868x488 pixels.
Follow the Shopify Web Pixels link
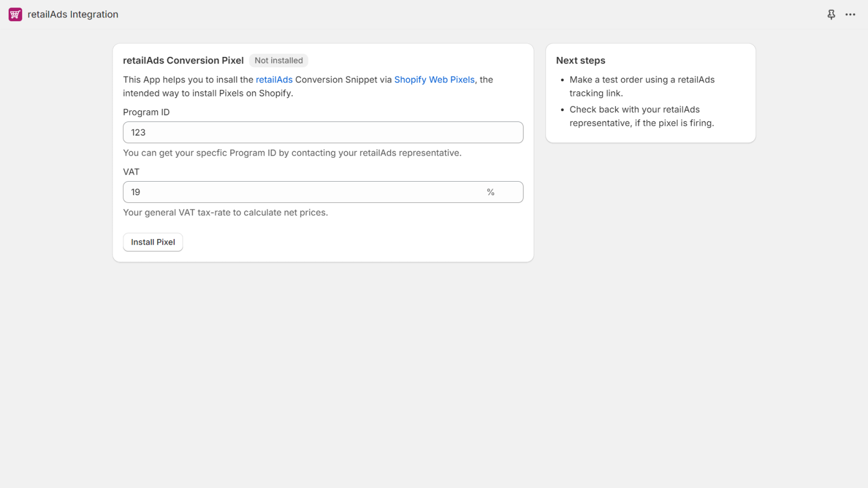(x=434, y=80)
